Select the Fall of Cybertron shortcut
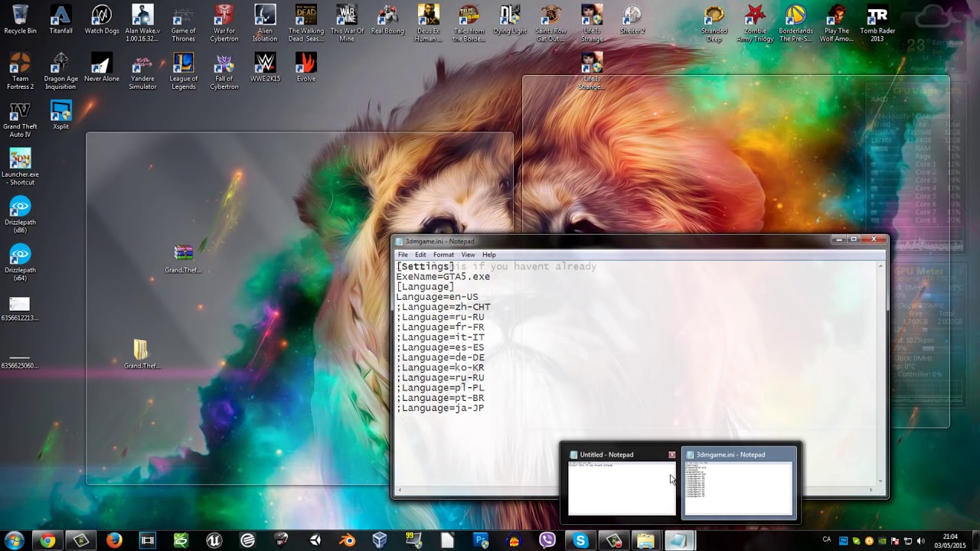Viewport: 980px width, 551px height. point(224,70)
